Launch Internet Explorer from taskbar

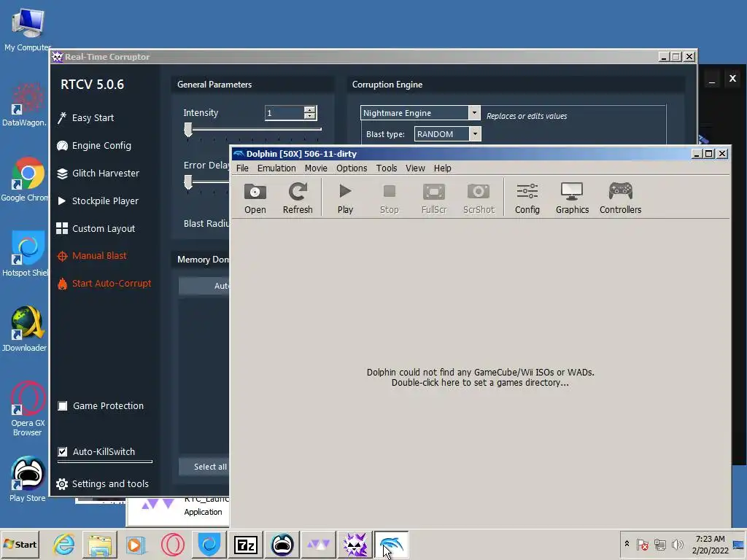(x=64, y=544)
